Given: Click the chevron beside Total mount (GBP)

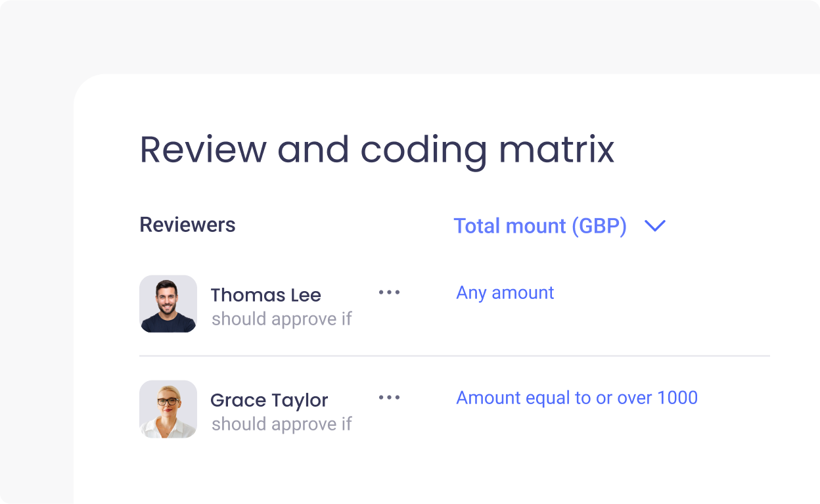Looking at the screenshot, I should coord(655,226).
